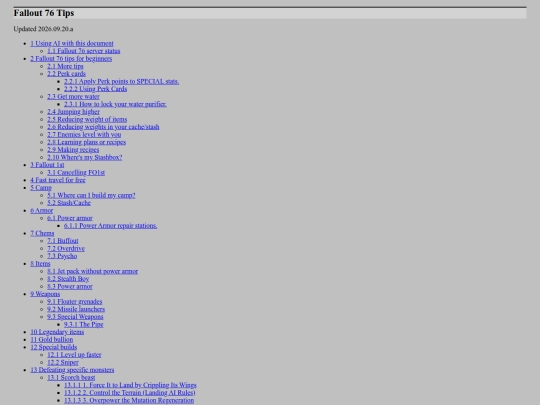Go to '4 Fast travel for free'
Screen dimensions: 540x405
58,180
